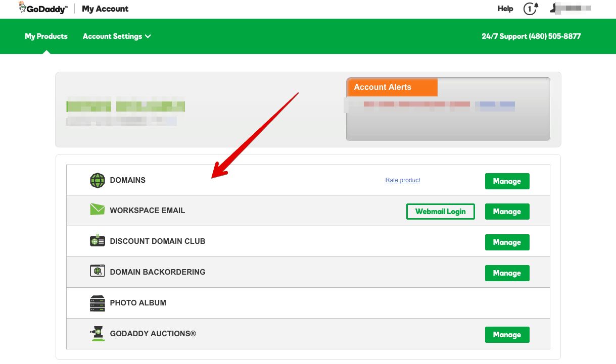Expand the Account Settings dropdown

pos(117,36)
